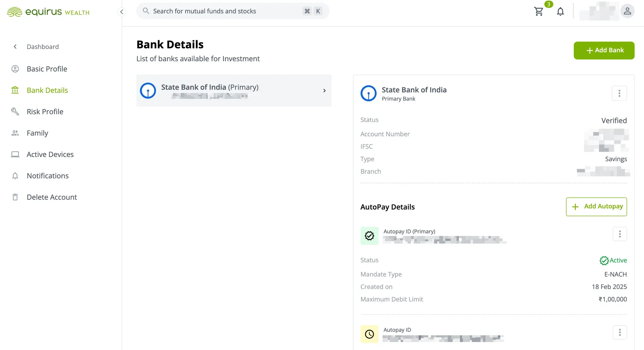Open the user avatar profile icon
Image resolution: width=644 pixels, height=350 pixels.
627,11
